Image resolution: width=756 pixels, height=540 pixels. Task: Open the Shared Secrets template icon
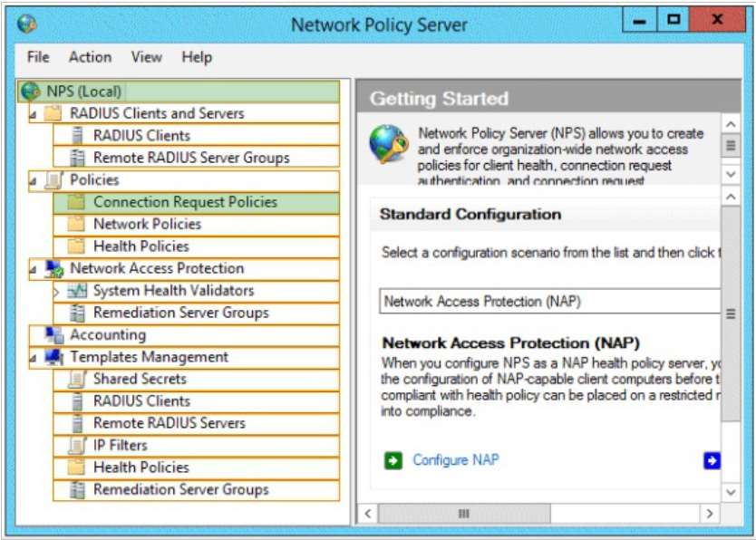coord(77,379)
